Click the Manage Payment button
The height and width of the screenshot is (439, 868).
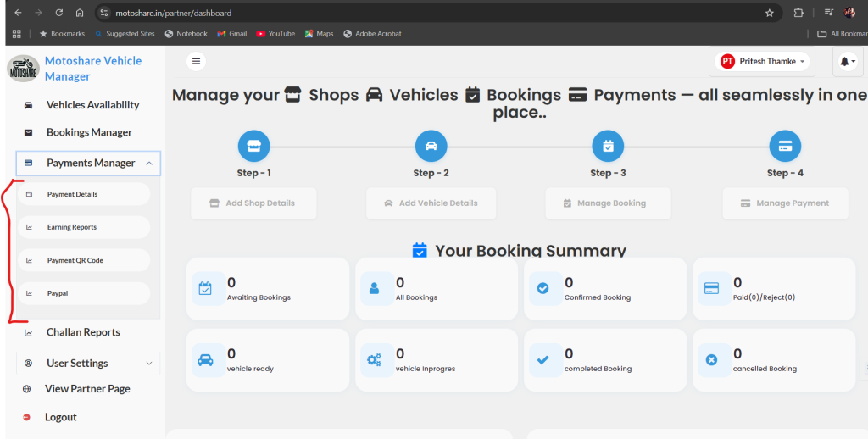coord(785,203)
